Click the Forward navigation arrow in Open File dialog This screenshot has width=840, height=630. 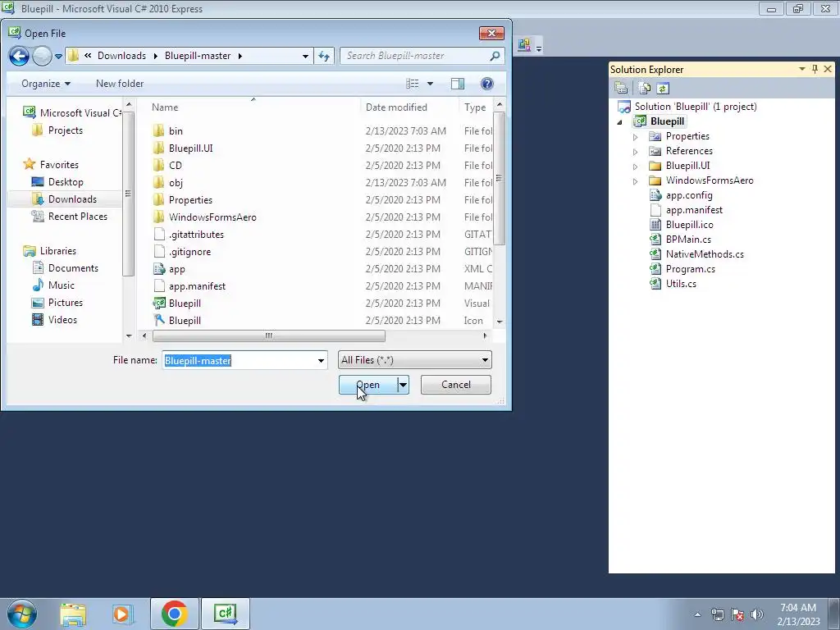click(x=42, y=56)
